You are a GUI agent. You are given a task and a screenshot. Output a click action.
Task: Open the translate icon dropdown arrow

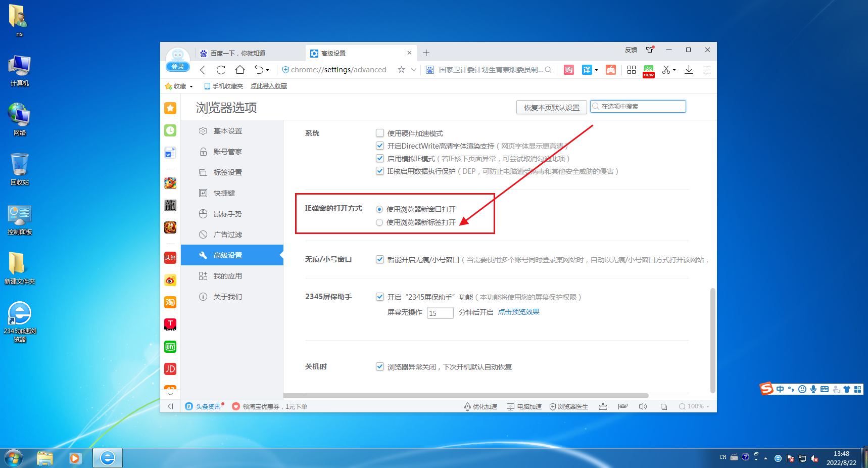click(x=597, y=70)
